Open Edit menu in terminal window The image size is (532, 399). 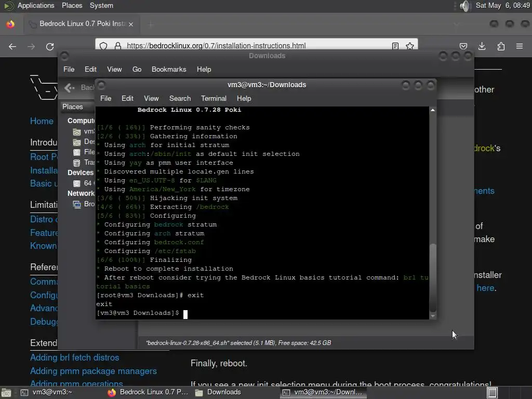(127, 98)
